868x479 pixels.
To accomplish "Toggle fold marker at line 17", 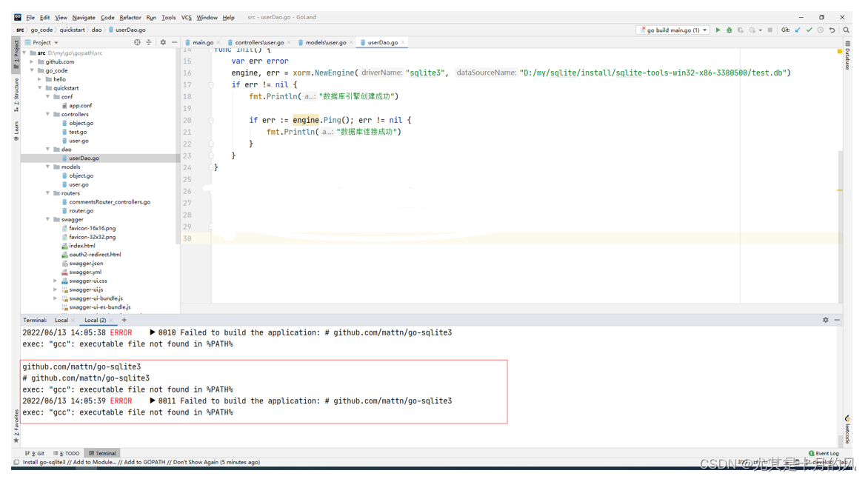I will (x=211, y=84).
